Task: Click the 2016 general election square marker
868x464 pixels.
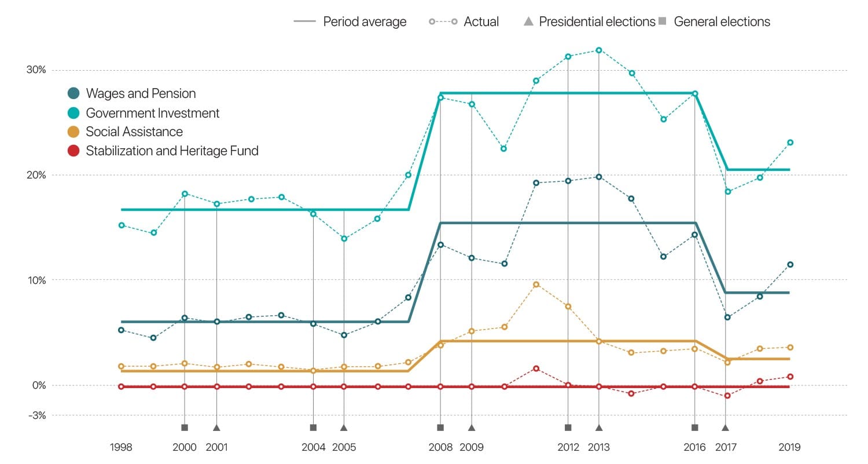Action: [x=695, y=428]
